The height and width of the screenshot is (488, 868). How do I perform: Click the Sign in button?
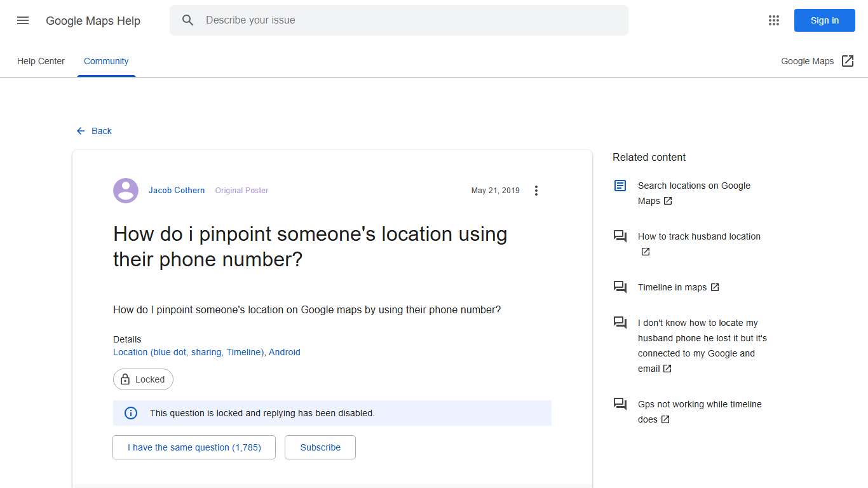pyautogui.click(x=824, y=20)
